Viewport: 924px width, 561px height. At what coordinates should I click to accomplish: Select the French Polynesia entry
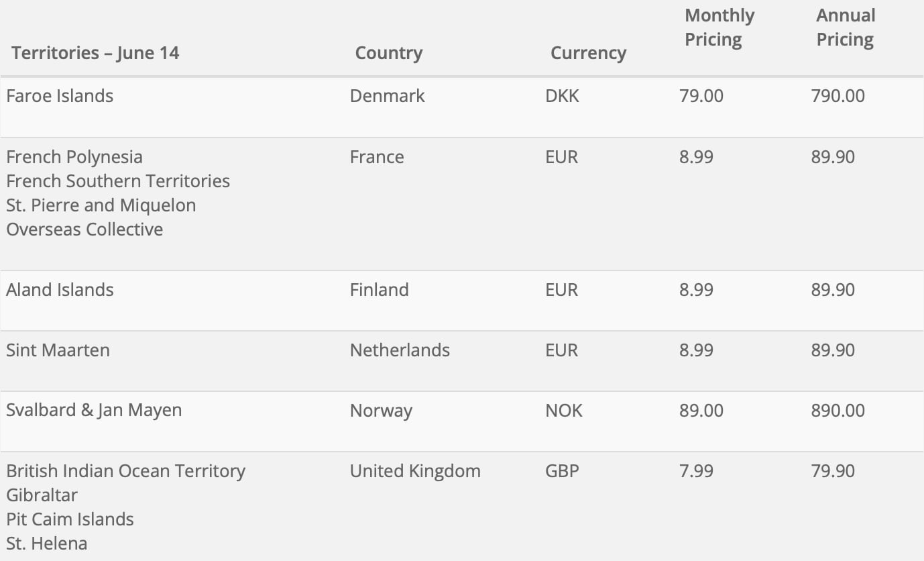[74, 157]
